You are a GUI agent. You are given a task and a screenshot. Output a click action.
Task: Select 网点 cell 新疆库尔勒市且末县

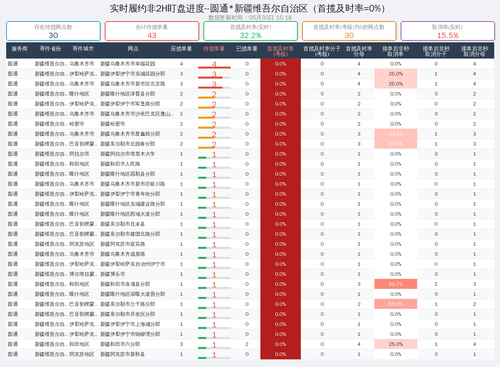click(x=123, y=224)
